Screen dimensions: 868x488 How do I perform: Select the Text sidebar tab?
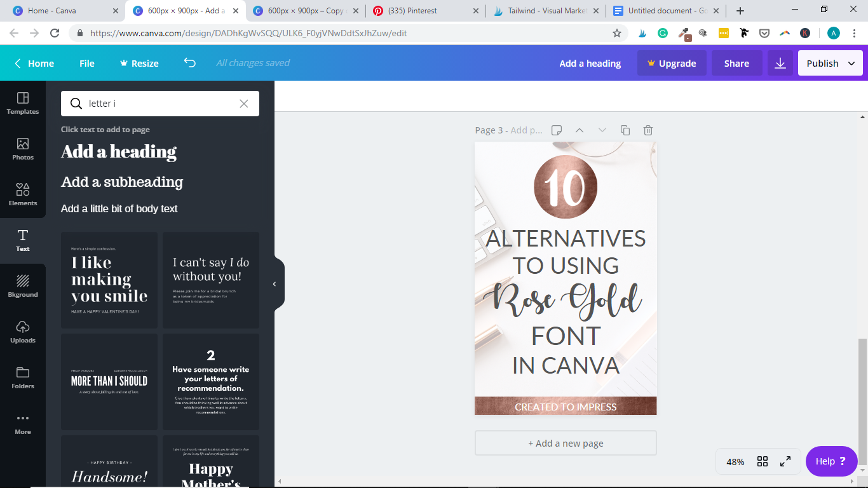23,241
